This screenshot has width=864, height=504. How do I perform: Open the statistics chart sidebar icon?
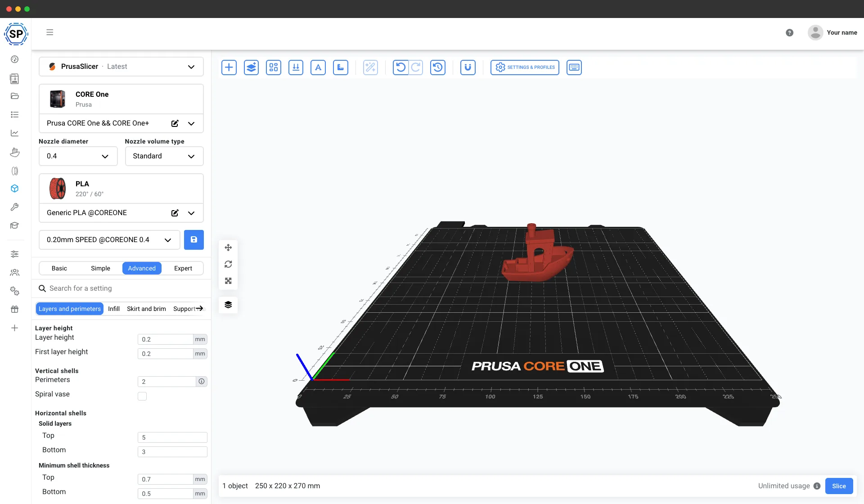pos(14,133)
